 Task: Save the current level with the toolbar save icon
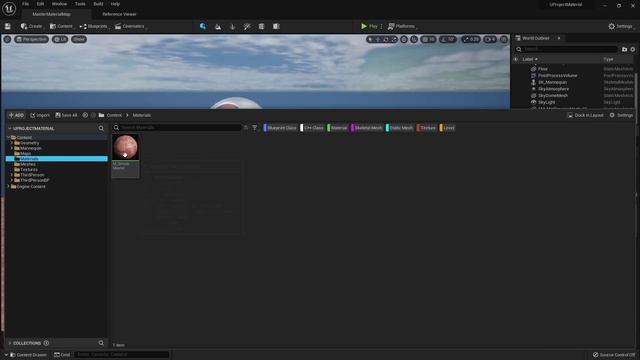8,26
